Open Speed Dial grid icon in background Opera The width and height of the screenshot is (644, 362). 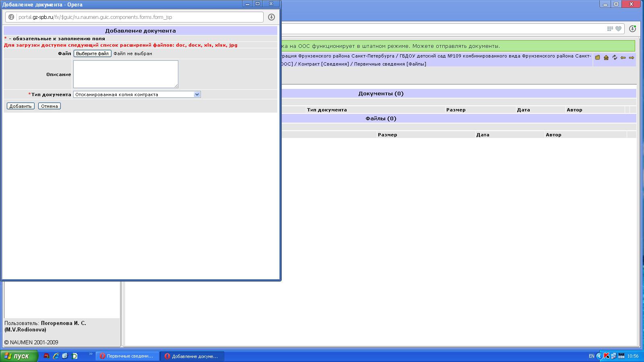[x=610, y=29]
